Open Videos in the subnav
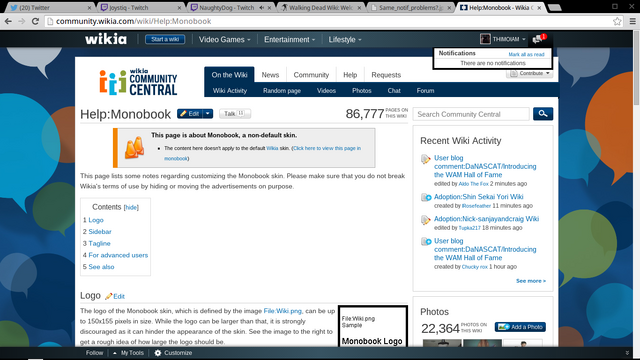640x360 pixels. coord(326,91)
